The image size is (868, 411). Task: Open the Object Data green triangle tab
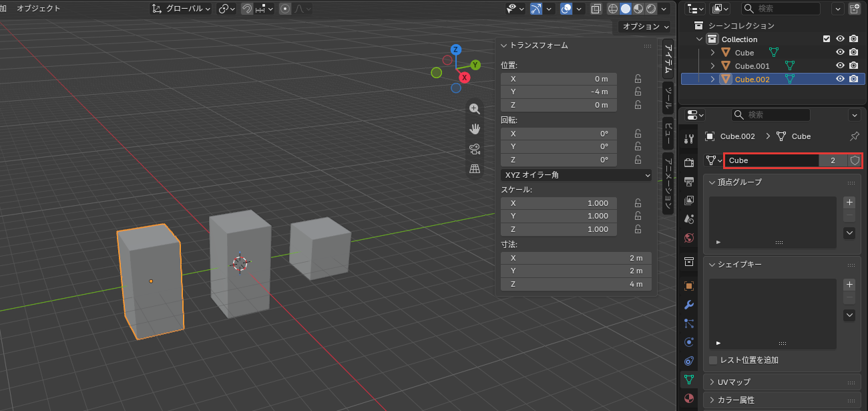pyautogui.click(x=689, y=380)
